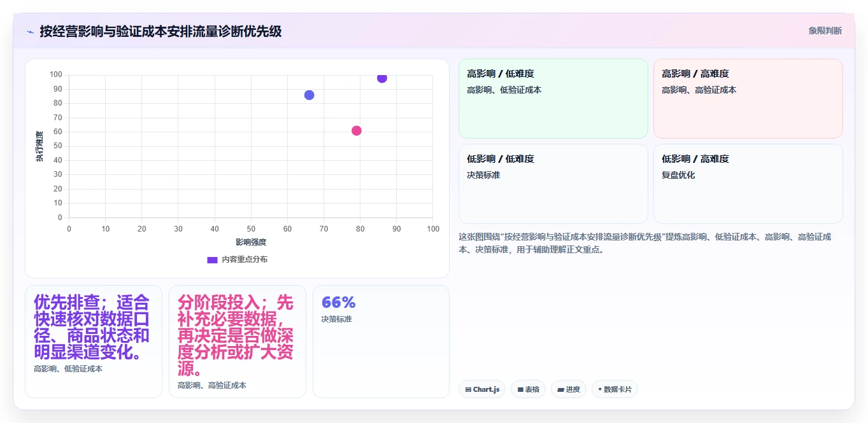Click the 决策标准 text under 66%
This screenshot has height=423, width=868.
point(336,319)
